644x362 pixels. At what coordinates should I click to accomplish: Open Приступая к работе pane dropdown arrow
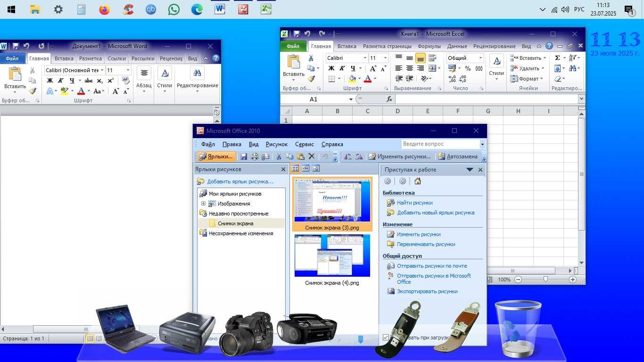pos(470,170)
